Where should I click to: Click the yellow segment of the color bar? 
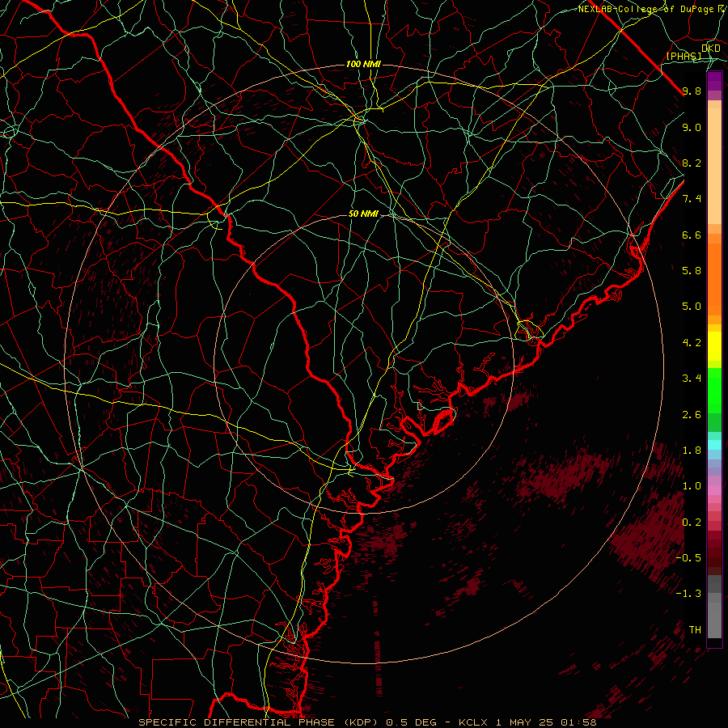(x=714, y=346)
